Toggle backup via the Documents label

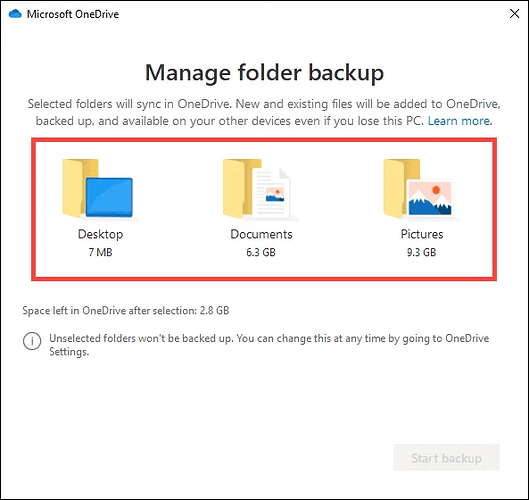261,234
